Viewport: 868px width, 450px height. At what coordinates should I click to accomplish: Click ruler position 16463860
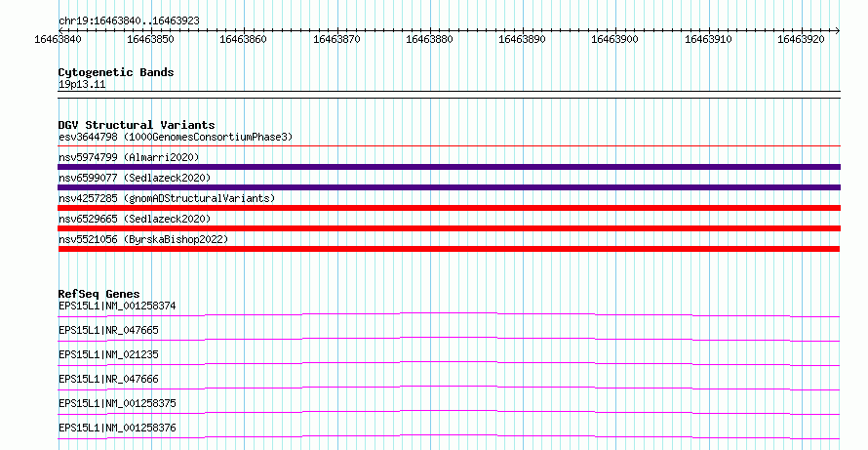pyautogui.click(x=243, y=39)
